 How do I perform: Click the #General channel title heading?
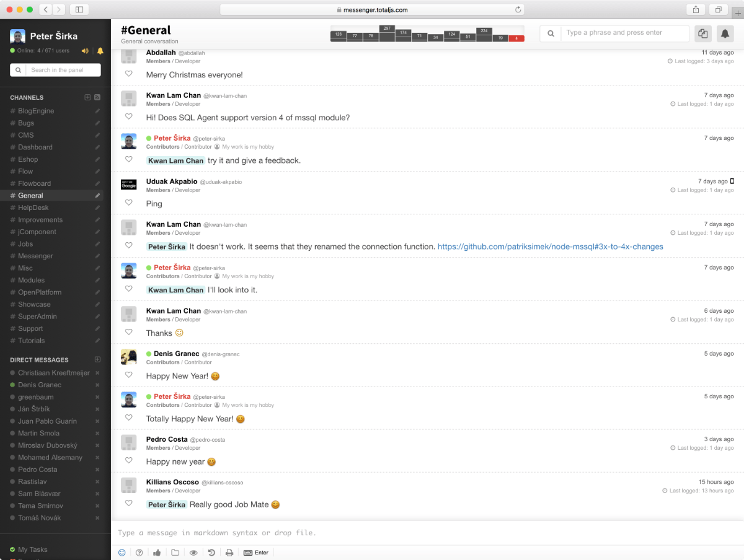(146, 30)
